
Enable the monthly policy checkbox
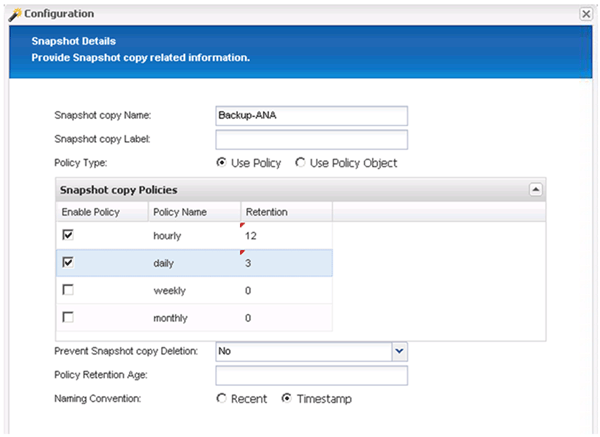coord(69,317)
